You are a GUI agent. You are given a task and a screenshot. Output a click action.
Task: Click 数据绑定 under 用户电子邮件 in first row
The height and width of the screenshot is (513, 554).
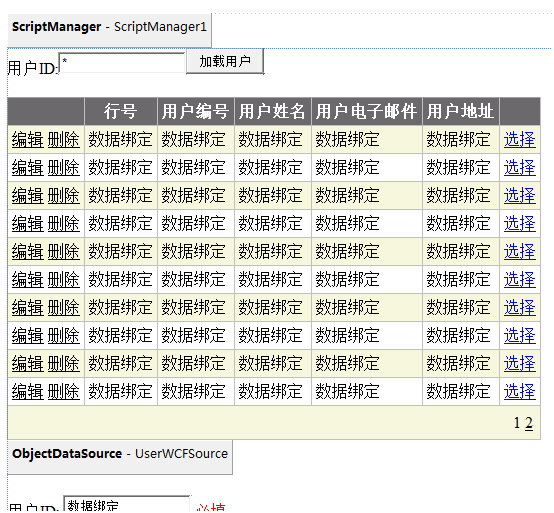pyautogui.click(x=347, y=140)
